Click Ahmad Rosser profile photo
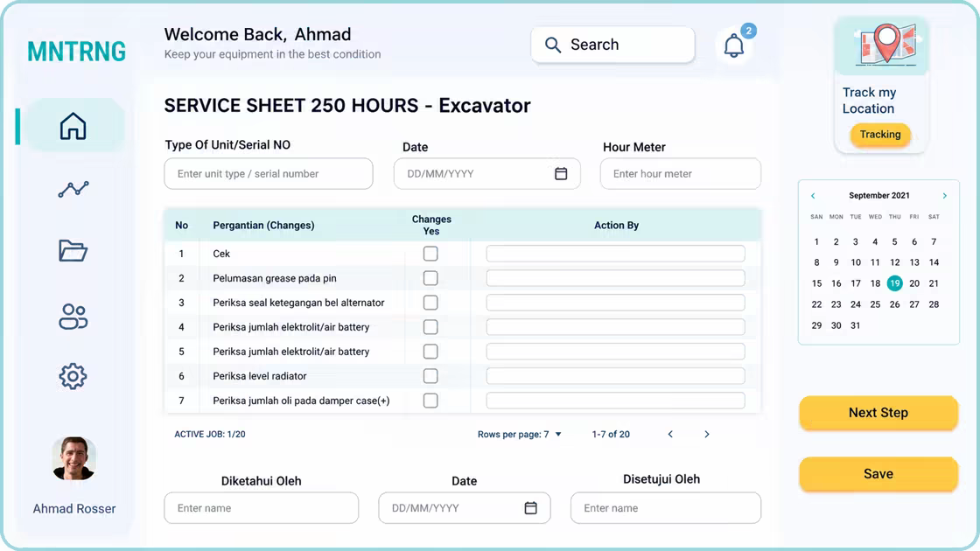 click(x=73, y=458)
